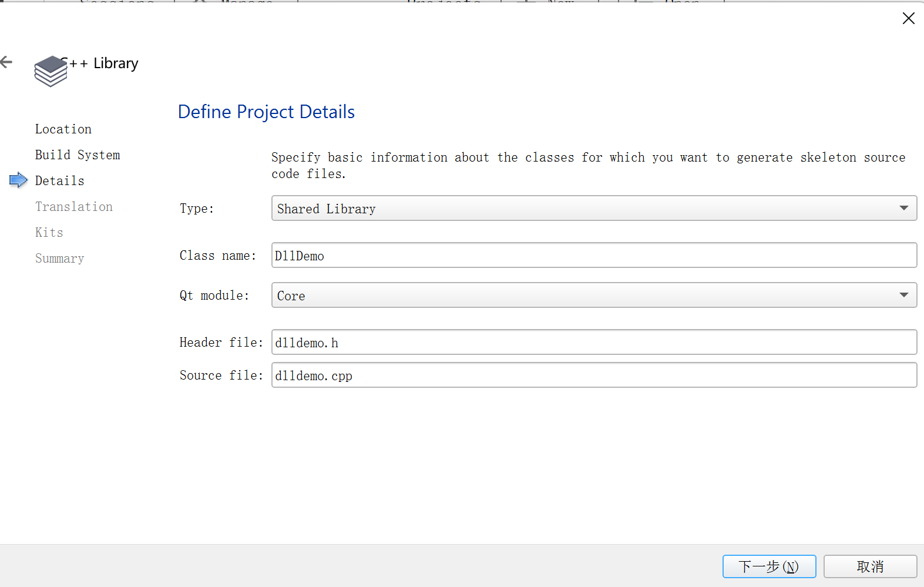Select the Summary wizard step
This screenshot has height=587, width=924.
(60, 259)
